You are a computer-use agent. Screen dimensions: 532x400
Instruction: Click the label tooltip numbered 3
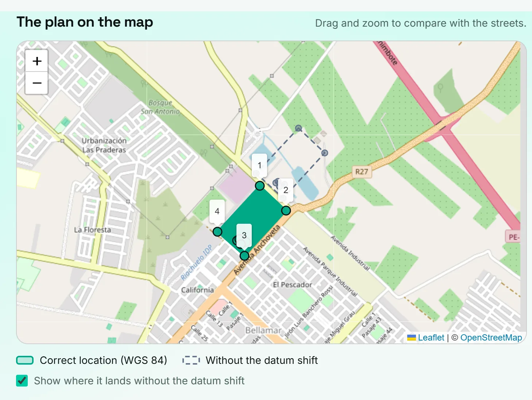pos(244,235)
